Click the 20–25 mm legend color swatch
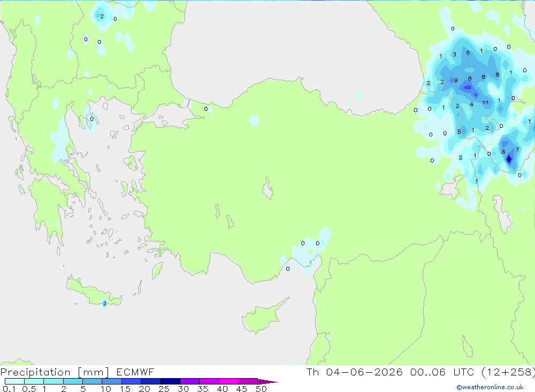535x392 pixels. 150,381
